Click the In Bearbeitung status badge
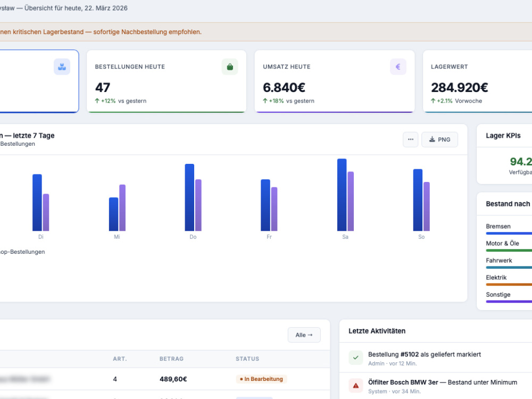532x399 pixels. click(262, 379)
